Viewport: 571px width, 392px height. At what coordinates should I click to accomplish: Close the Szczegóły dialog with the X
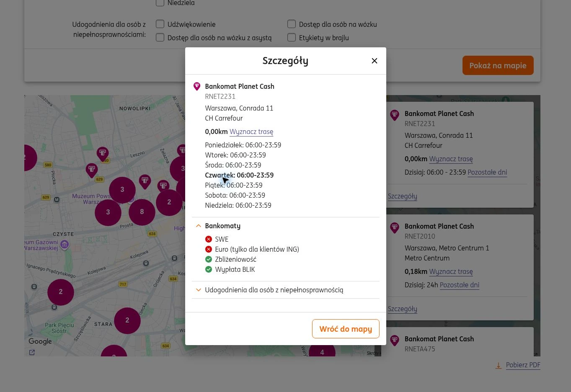(375, 61)
